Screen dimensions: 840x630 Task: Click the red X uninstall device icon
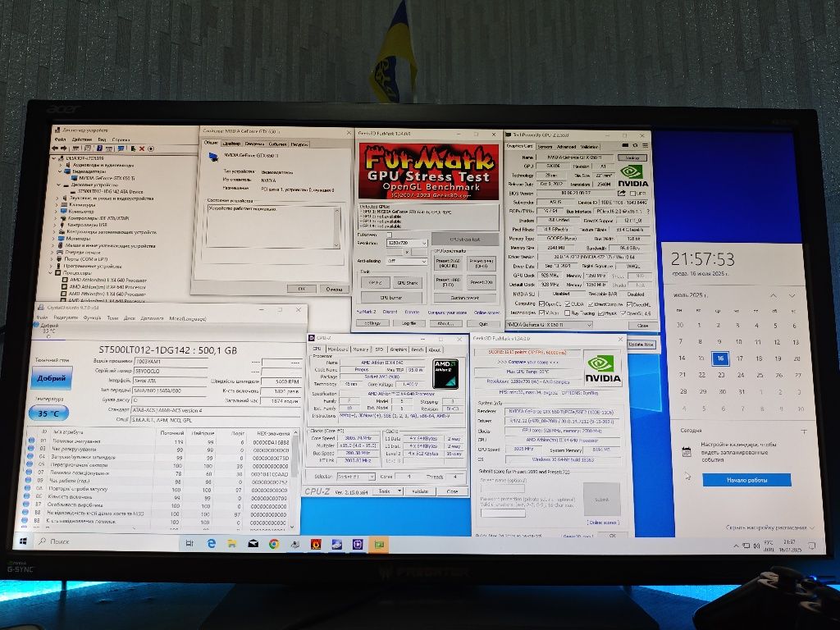tap(142, 148)
